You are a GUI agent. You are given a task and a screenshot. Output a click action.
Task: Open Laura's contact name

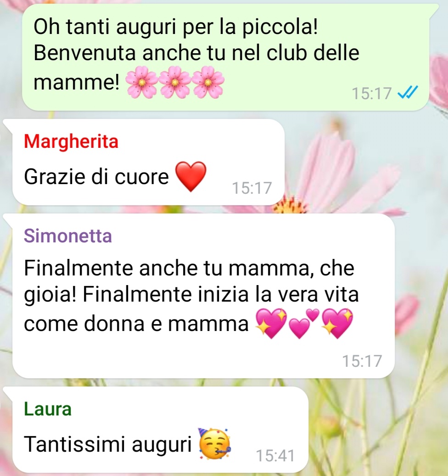pos(48,409)
